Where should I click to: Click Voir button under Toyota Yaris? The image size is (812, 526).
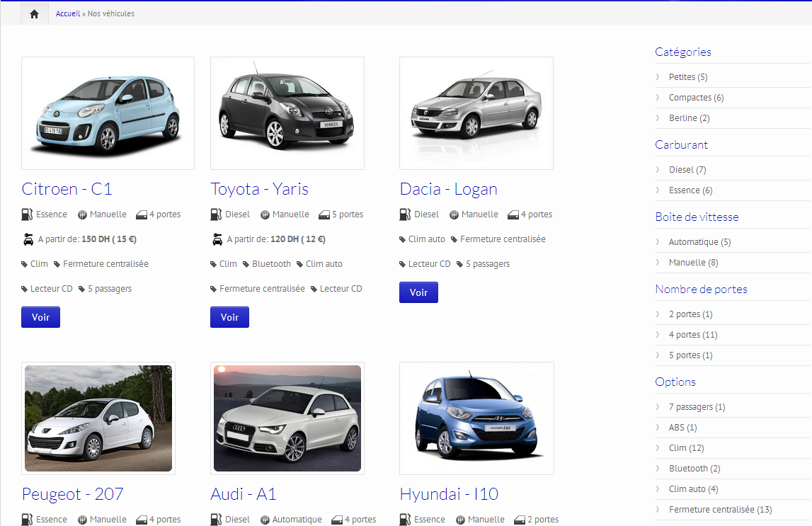[229, 317]
